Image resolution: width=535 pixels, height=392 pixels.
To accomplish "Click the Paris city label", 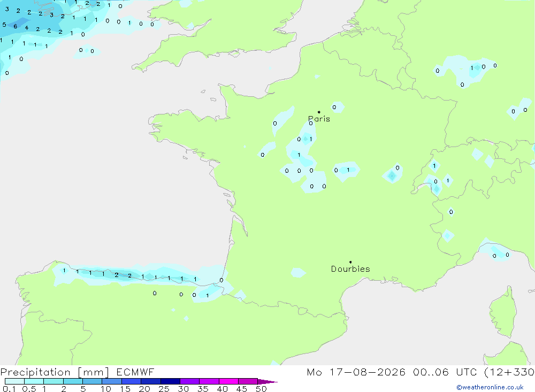I will 319,119.
